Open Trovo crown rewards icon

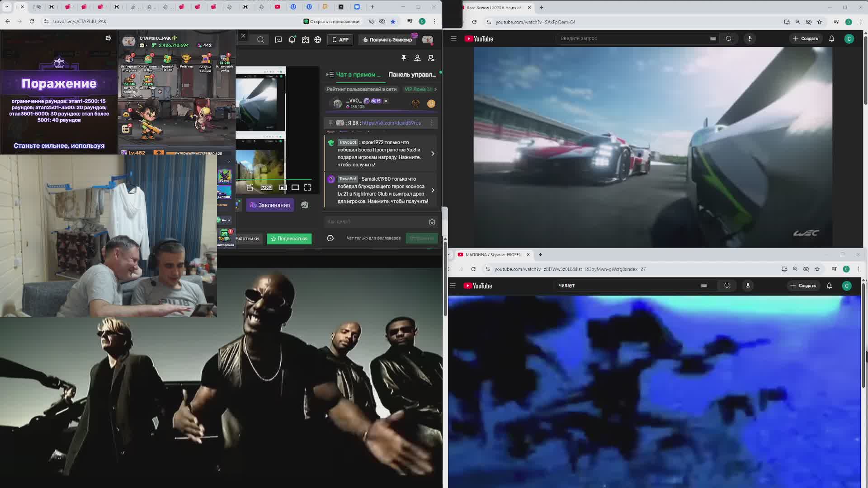coord(306,40)
